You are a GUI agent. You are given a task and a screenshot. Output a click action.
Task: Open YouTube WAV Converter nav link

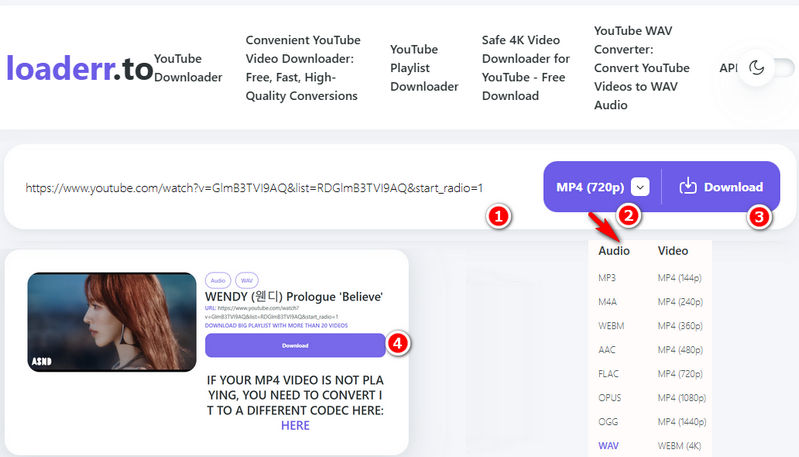point(642,68)
